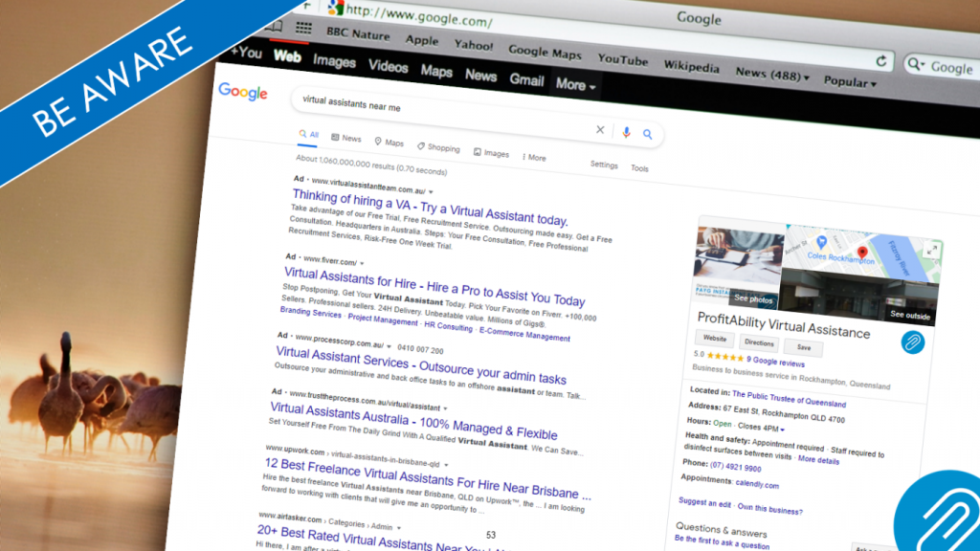Switch to the Shopping search tab

438,147
